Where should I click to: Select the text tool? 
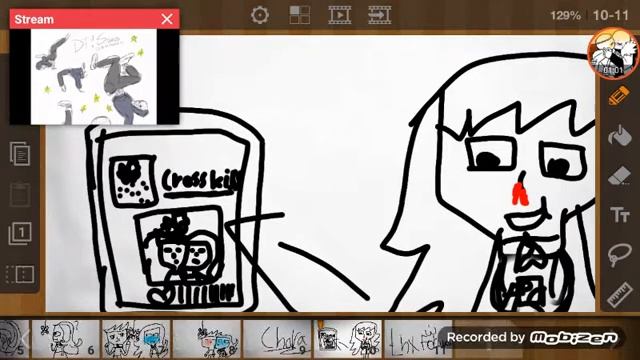pos(620,215)
